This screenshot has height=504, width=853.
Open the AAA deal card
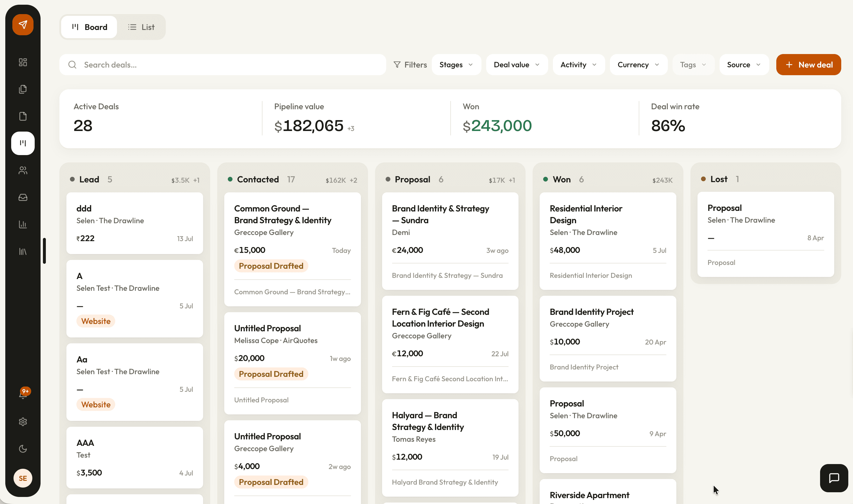coord(135,458)
